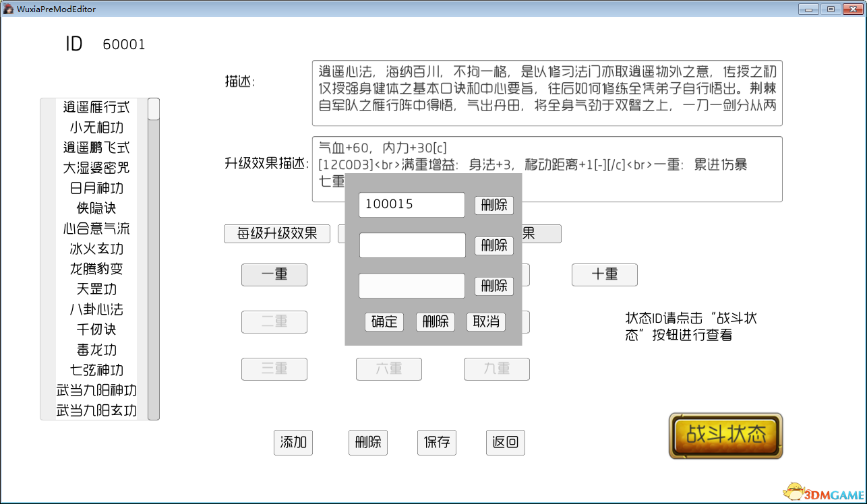The height and width of the screenshot is (504, 867).
Task: Click the input field containing 100015
Action: tap(412, 205)
